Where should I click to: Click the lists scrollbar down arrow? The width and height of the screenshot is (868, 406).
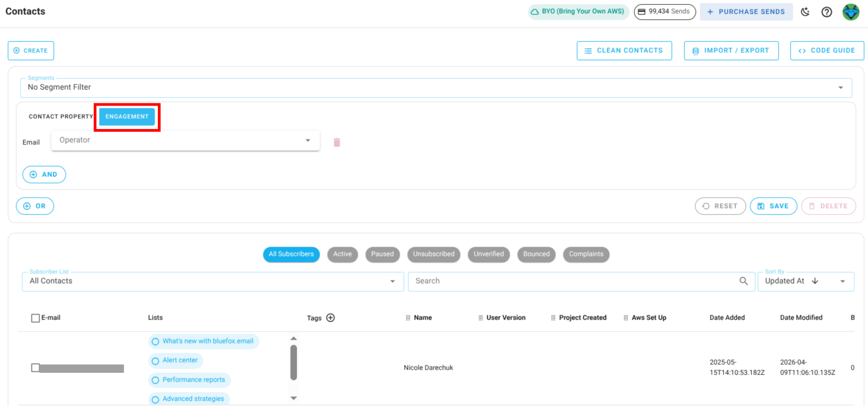click(x=294, y=398)
